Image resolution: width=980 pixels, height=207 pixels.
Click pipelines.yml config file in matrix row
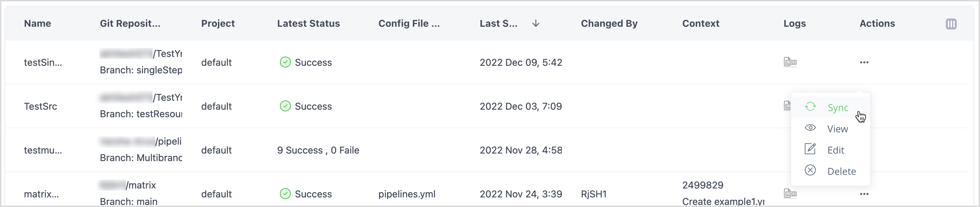pyautogui.click(x=407, y=194)
